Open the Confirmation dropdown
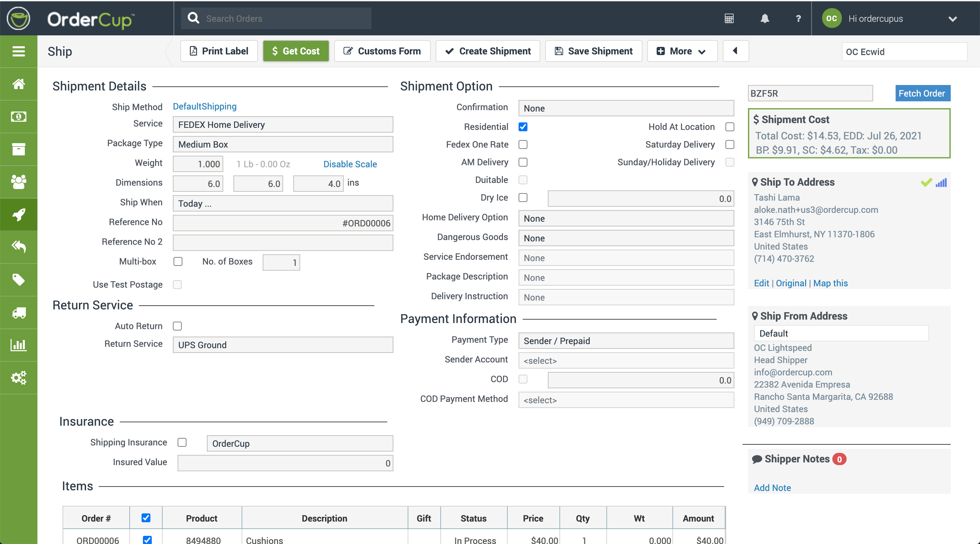The height and width of the screenshot is (544, 980). coord(626,108)
